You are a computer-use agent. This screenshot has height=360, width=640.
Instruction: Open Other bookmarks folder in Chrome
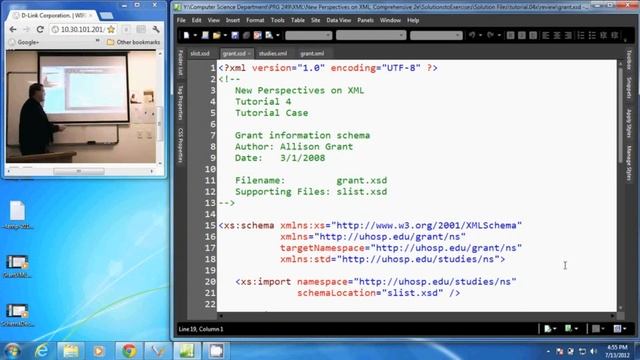pos(133,42)
